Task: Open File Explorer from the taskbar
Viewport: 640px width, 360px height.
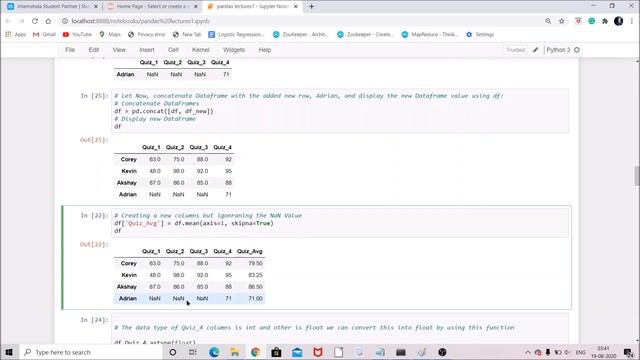Action: pos(235,352)
